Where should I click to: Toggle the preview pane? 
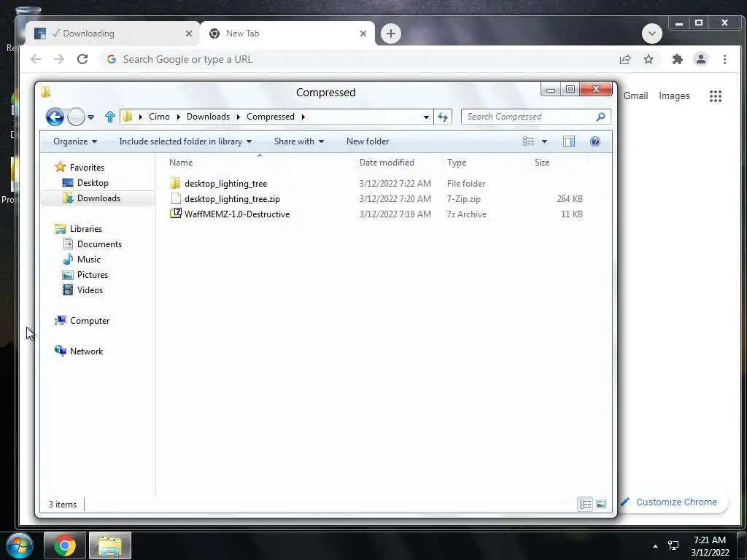(x=569, y=141)
